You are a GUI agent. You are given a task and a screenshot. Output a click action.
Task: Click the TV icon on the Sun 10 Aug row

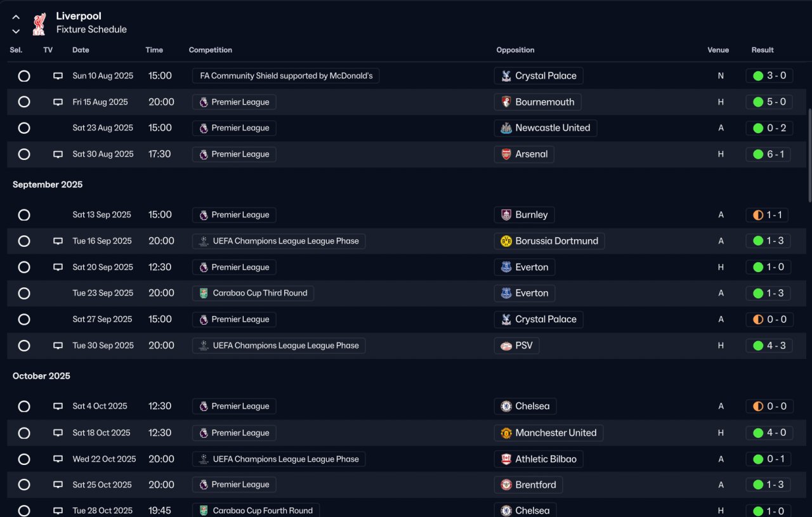(58, 76)
